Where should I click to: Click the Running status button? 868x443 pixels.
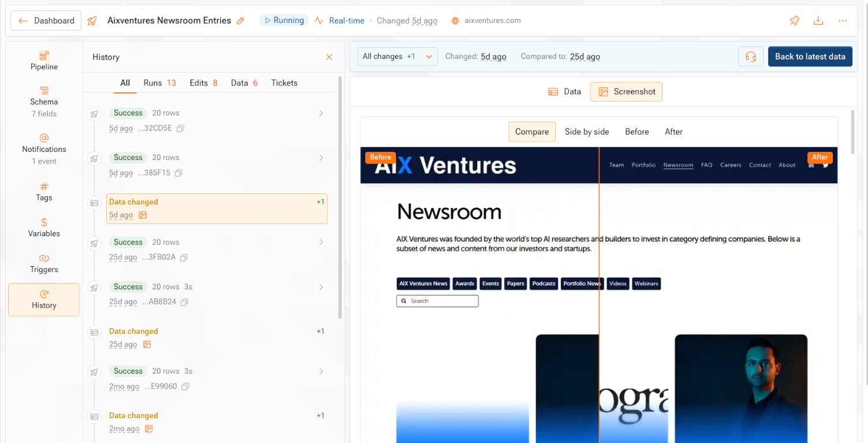point(284,20)
